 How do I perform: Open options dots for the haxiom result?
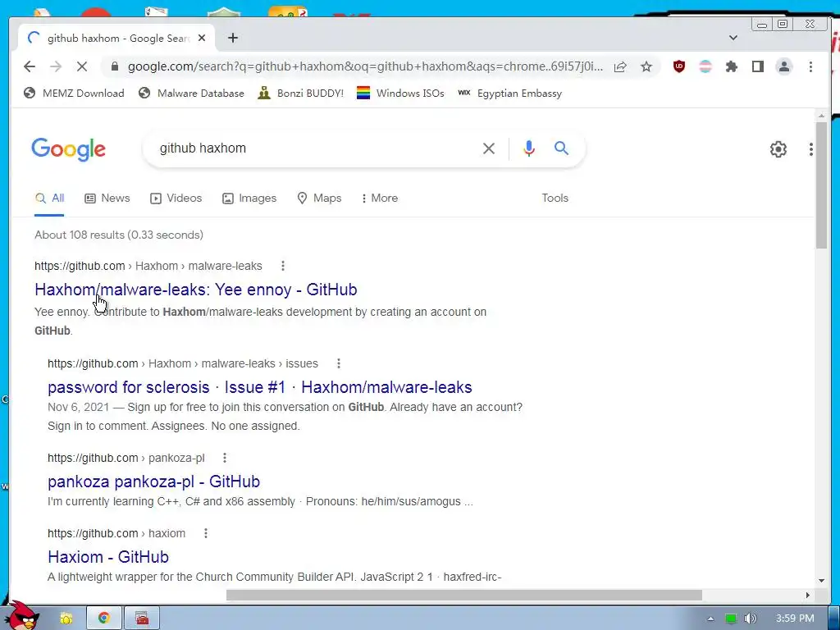tap(205, 533)
